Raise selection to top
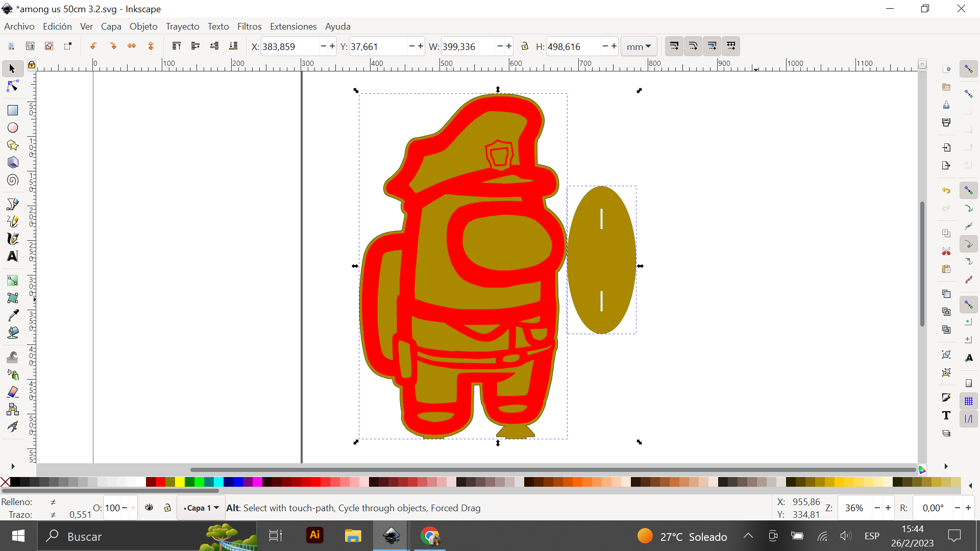 (x=177, y=46)
